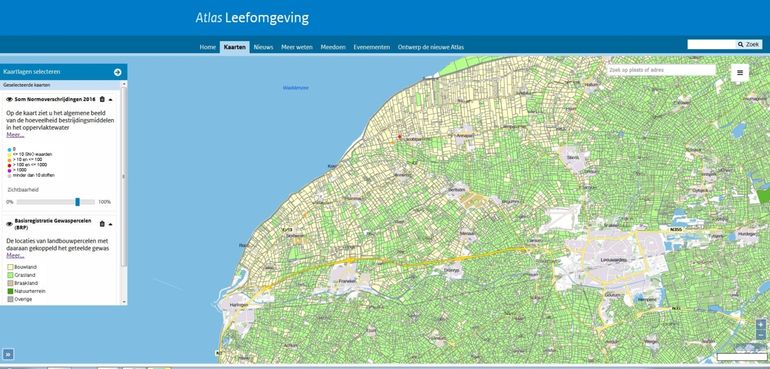The image size is (770, 369).
Task: Open the Evenementen menu item
Action: tap(372, 47)
